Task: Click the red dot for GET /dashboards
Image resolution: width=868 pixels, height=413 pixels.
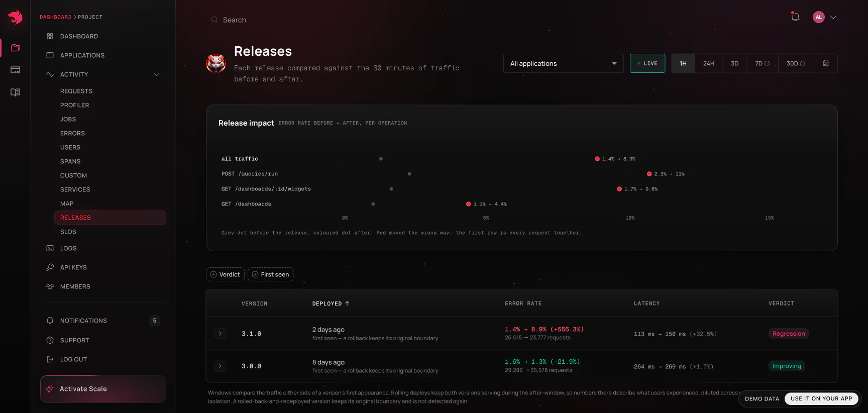Action: tap(468, 204)
